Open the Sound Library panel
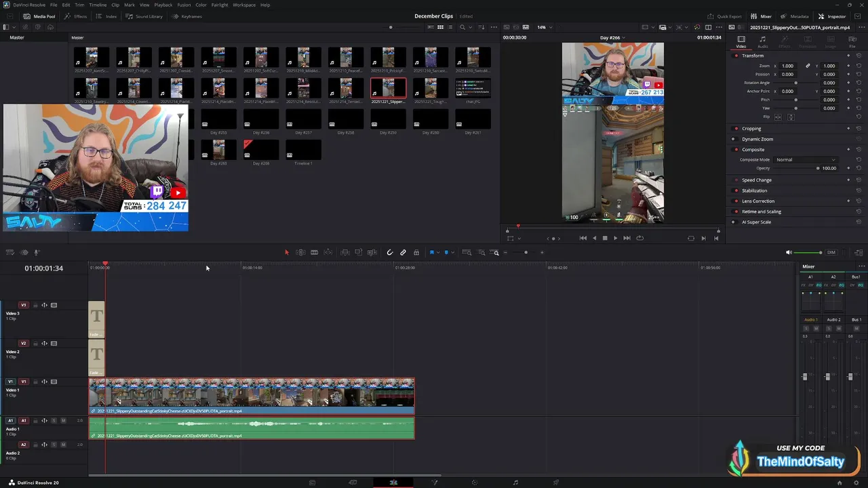Image resolution: width=868 pixels, height=488 pixels. point(144,16)
